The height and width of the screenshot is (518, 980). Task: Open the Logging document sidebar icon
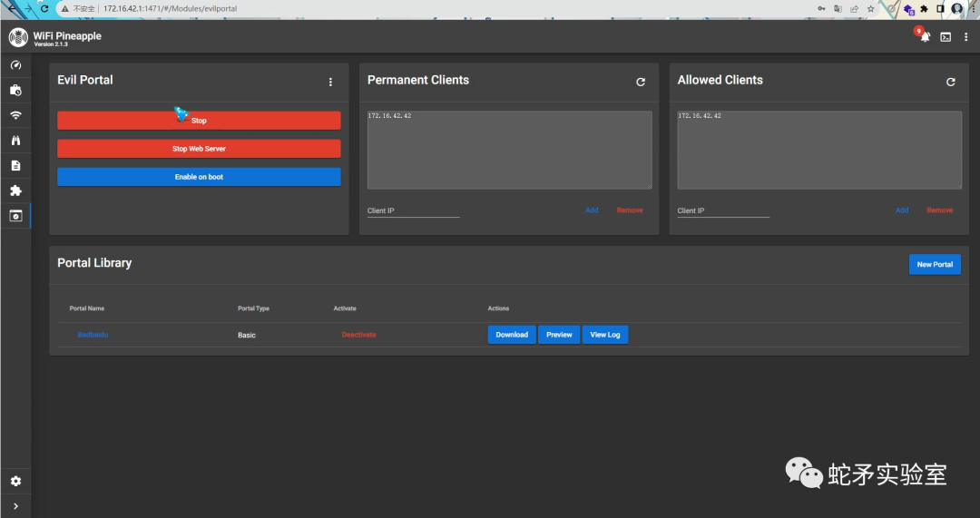coord(15,166)
